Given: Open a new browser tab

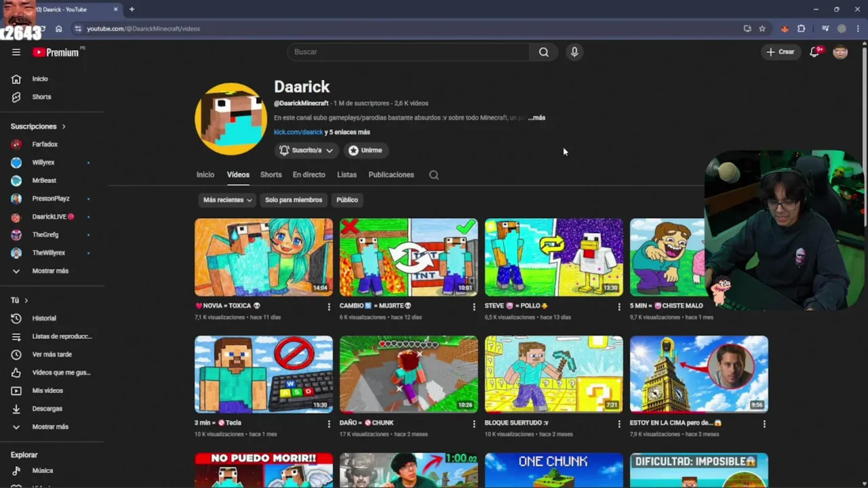Looking at the screenshot, I should point(132,9).
